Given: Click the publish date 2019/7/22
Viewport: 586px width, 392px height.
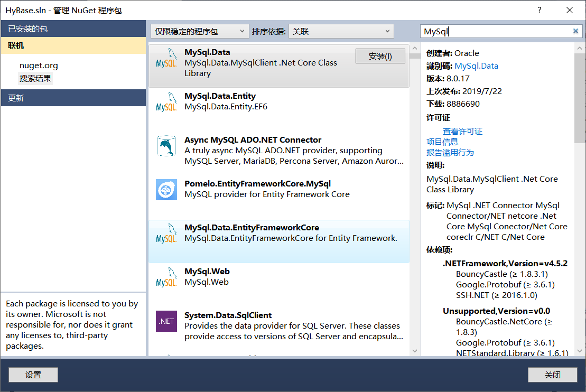Looking at the screenshot, I should (482, 91).
